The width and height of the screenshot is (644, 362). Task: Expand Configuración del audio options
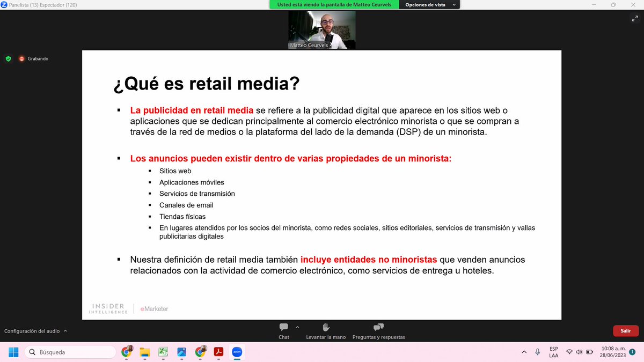point(34,331)
